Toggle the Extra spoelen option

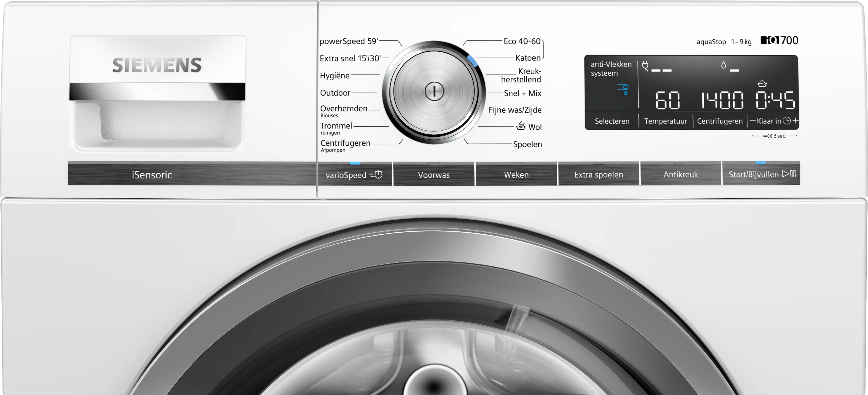(x=598, y=174)
